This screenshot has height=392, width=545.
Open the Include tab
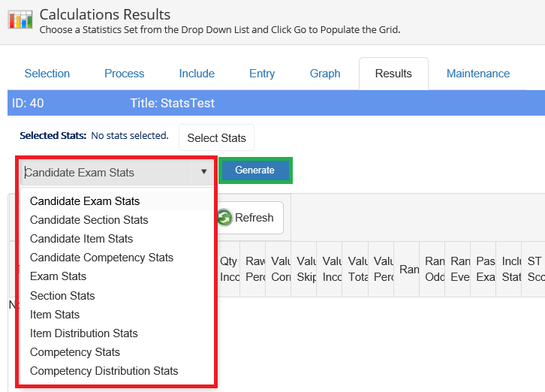pyautogui.click(x=197, y=74)
